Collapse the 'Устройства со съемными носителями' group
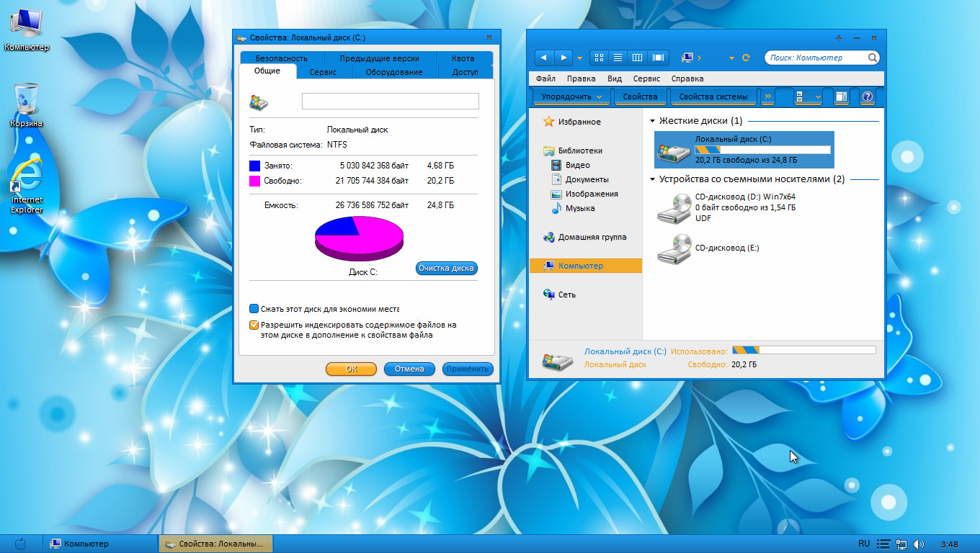980x553 pixels. (653, 179)
